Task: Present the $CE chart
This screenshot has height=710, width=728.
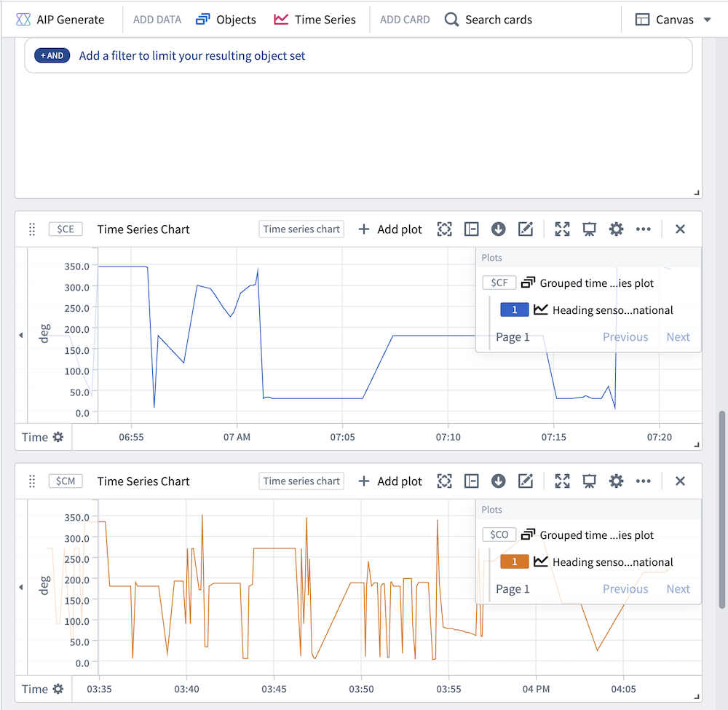Action: [589, 229]
